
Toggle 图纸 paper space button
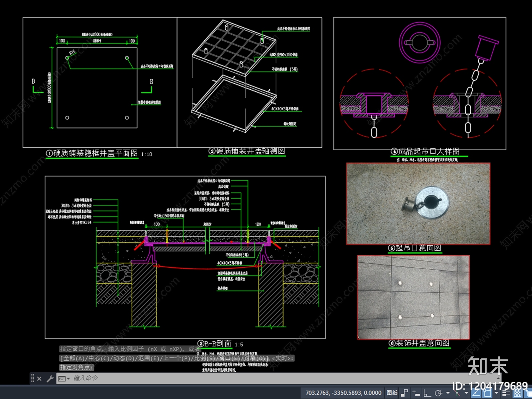392,393
